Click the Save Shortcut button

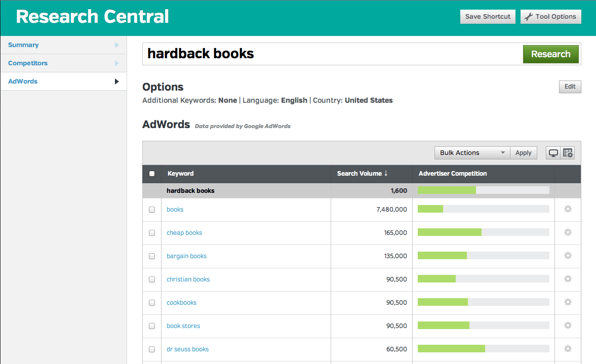tap(488, 17)
